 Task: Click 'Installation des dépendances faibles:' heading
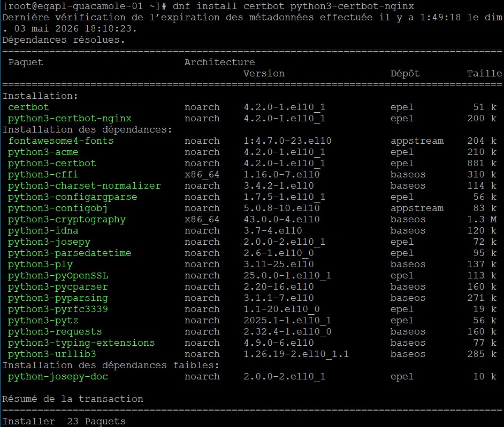coord(111,366)
